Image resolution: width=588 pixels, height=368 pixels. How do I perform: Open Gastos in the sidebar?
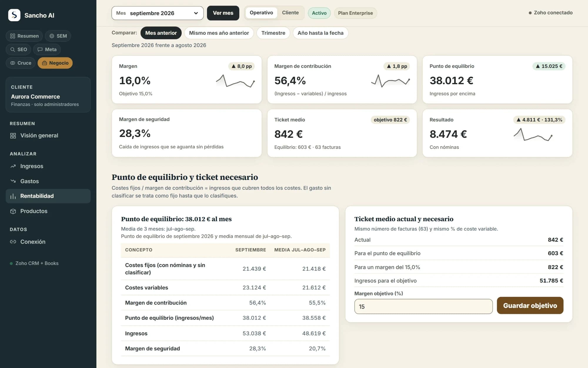48,181
